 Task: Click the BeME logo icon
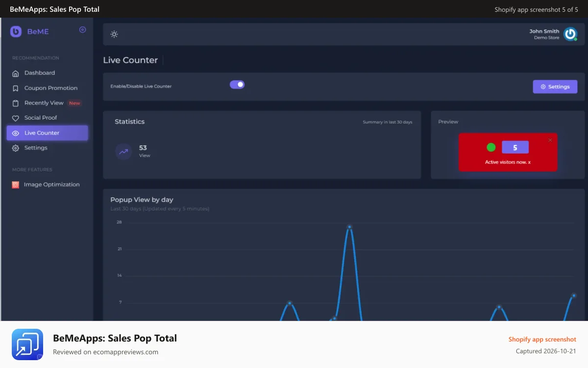tap(16, 31)
